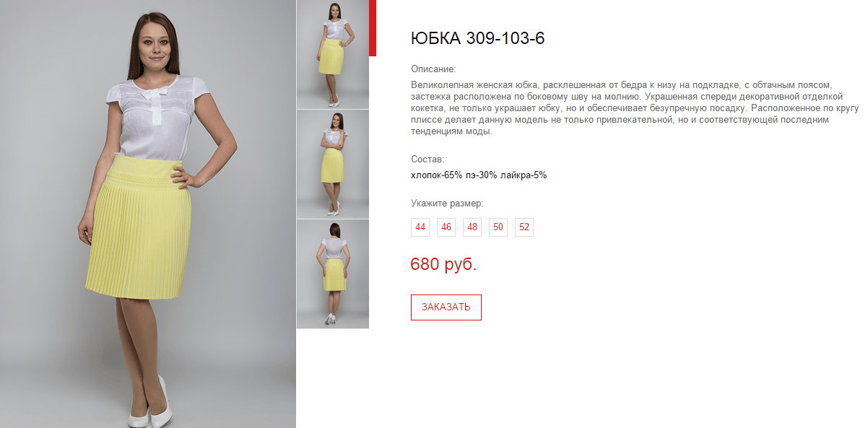Select size 50
The image size is (868, 428).
(x=498, y=227)
